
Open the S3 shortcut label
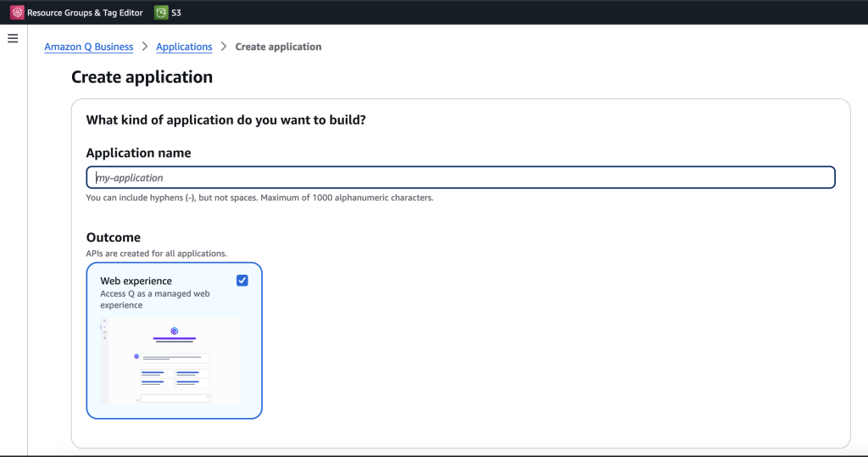tap(176, 12)
